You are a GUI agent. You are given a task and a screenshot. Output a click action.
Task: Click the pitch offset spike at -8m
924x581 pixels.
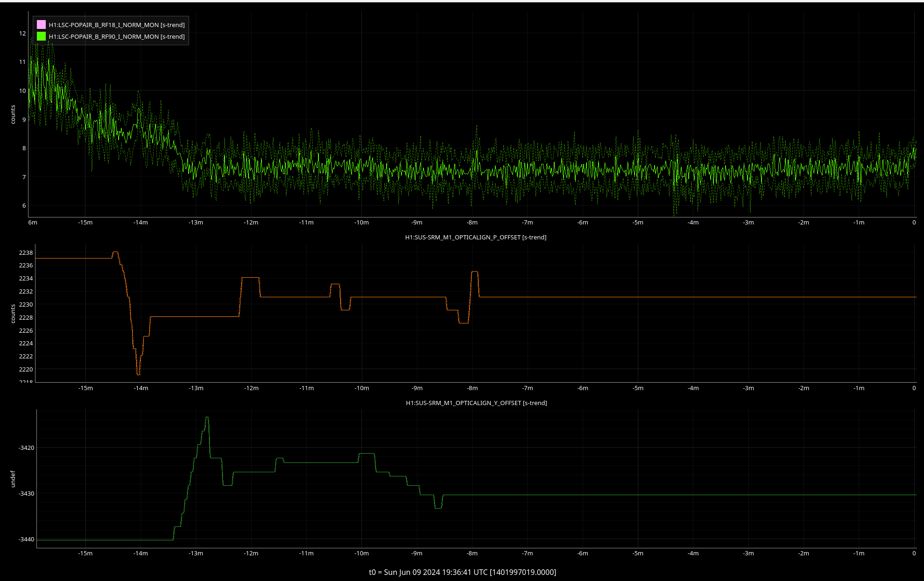(474, 272)
